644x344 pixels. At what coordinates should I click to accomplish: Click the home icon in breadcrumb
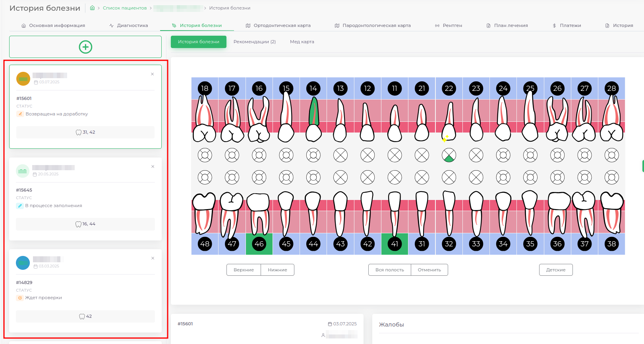[92, 8]
